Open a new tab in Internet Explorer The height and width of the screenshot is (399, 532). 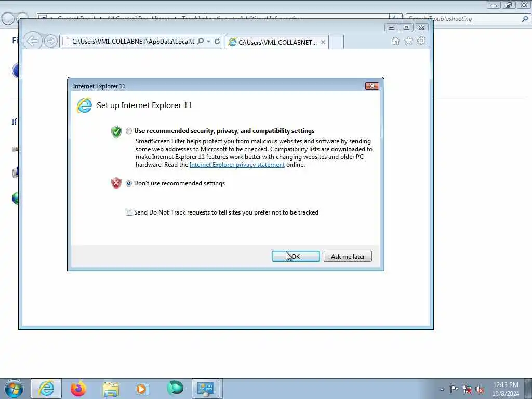tap(336, 43)
